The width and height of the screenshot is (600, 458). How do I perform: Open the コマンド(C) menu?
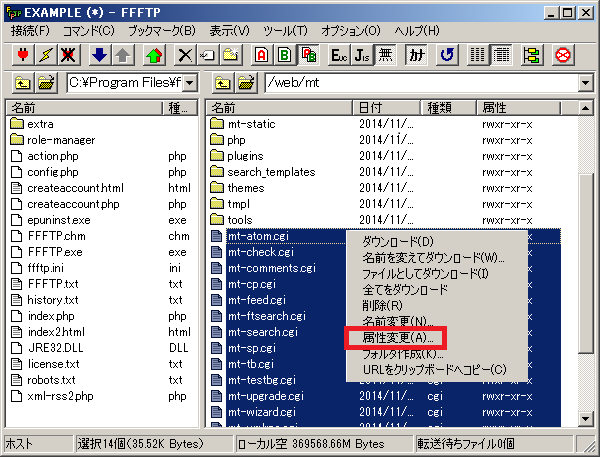point(89,31)
